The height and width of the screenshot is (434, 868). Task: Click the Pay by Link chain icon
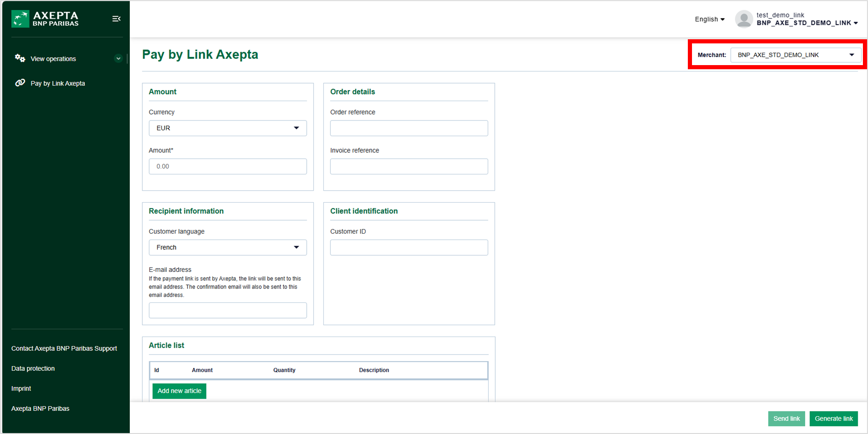[x=20, y=83]
